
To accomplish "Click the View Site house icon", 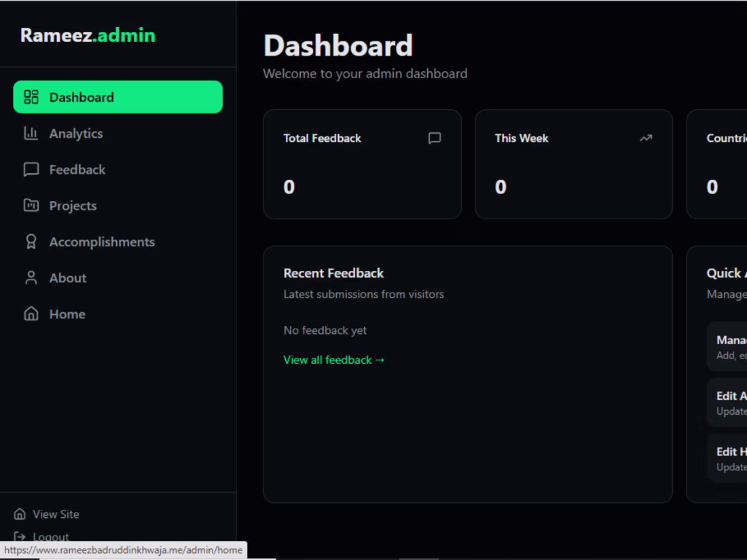I will (x=20, y=515).
